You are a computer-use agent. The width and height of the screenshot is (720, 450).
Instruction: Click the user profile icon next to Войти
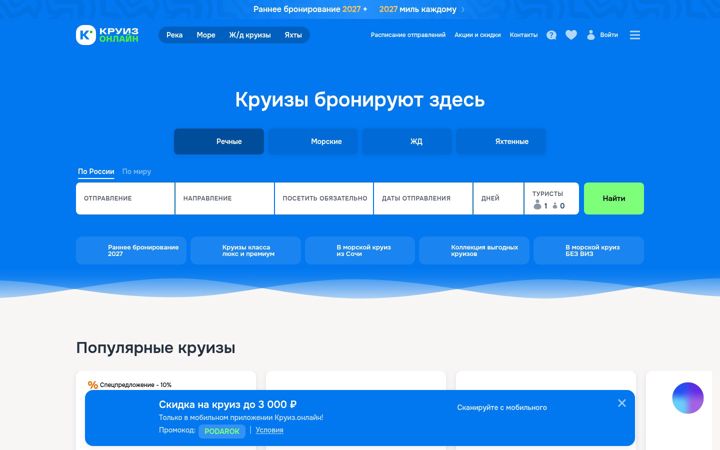(591, 35)
